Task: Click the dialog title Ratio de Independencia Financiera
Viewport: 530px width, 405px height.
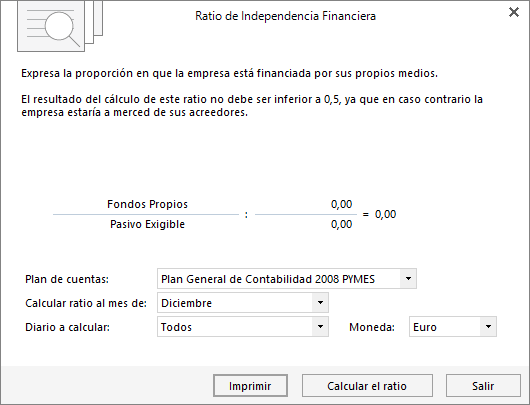Action: (285, 16)
